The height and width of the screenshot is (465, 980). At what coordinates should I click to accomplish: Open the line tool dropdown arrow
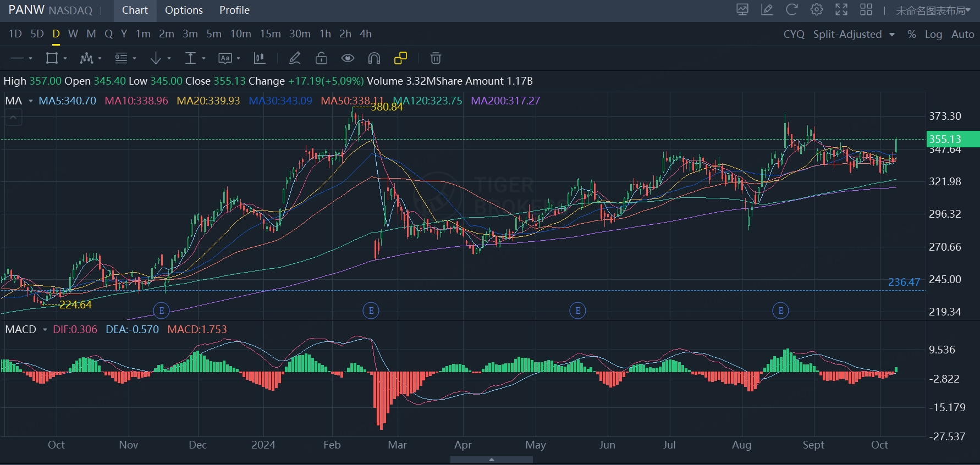[x=30, y=58]
